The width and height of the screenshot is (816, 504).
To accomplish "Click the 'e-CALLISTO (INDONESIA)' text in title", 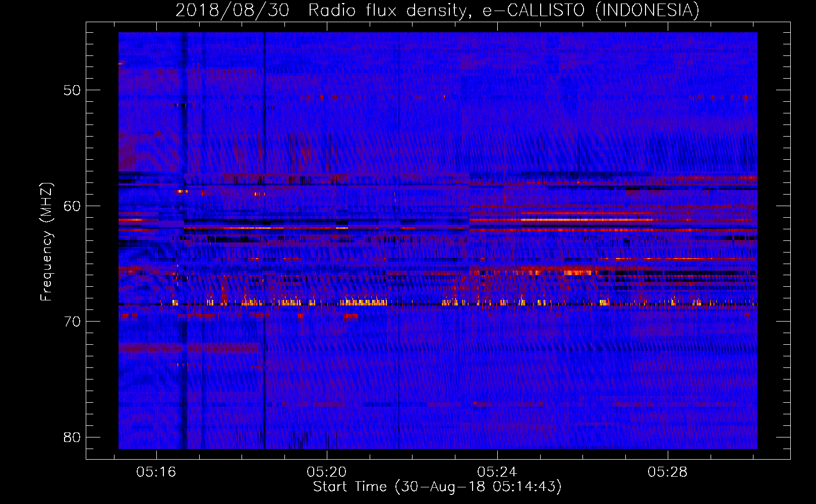I will click(591, 10).
